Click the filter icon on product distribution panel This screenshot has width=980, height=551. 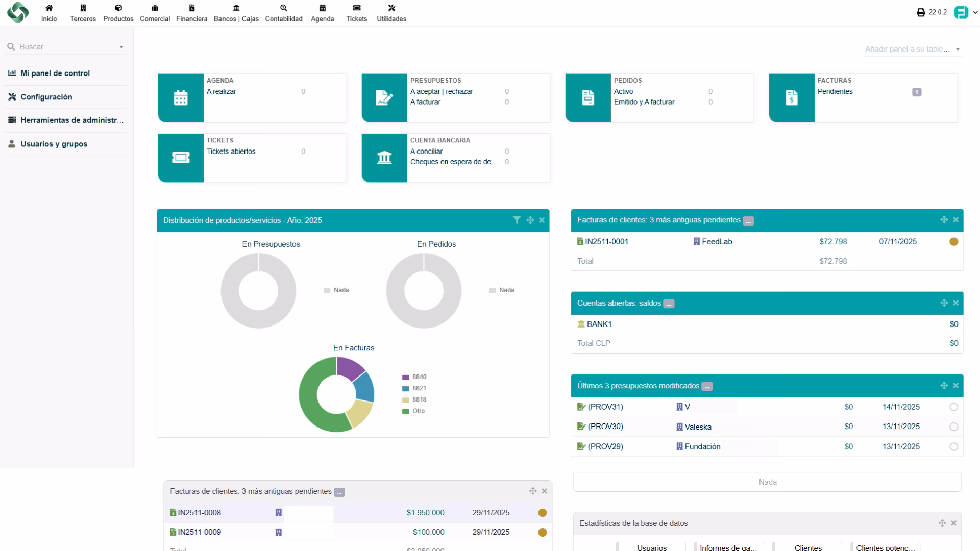coord(517,220)
